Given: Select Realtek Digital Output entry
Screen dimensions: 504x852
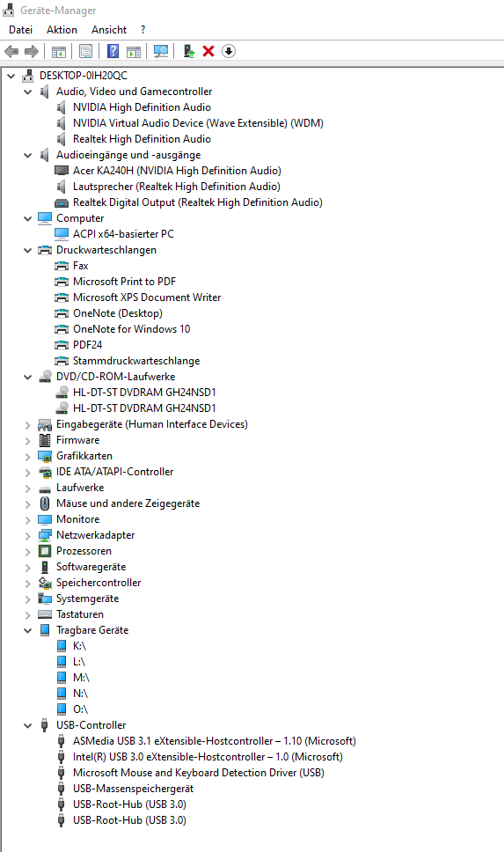Looking at the screenshot, I should tap(198, 202).
